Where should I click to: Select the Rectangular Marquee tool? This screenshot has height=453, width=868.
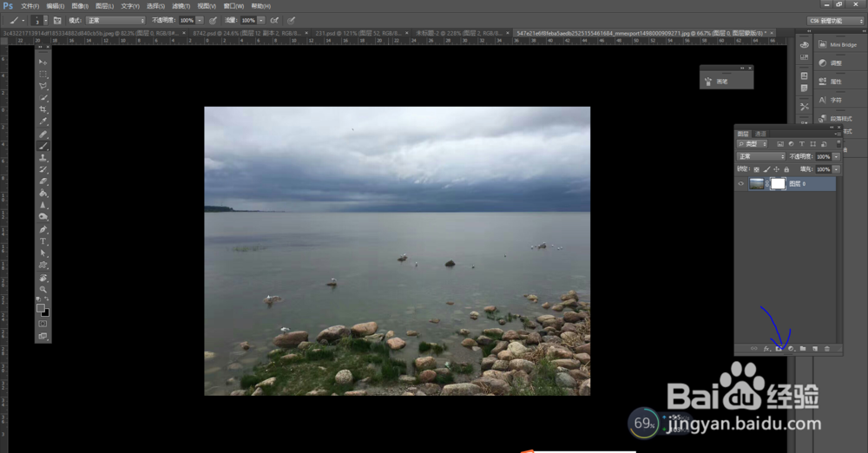coord(43,74)
